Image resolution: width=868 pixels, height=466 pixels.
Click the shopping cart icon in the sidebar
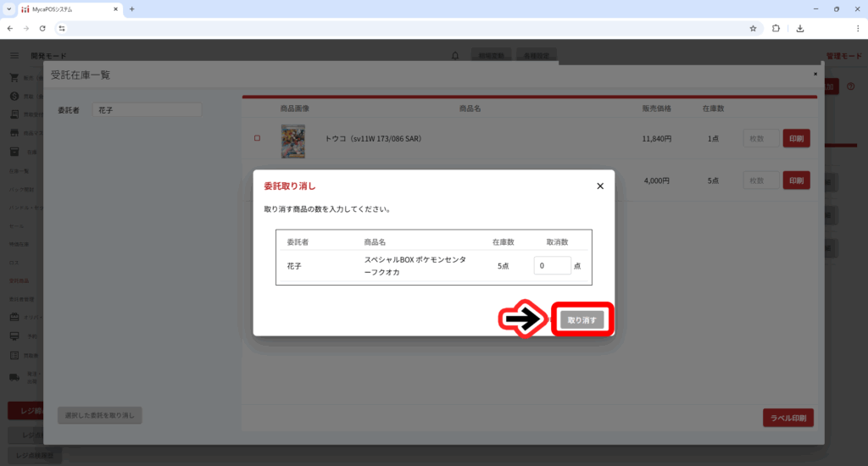tap(14, 78)
